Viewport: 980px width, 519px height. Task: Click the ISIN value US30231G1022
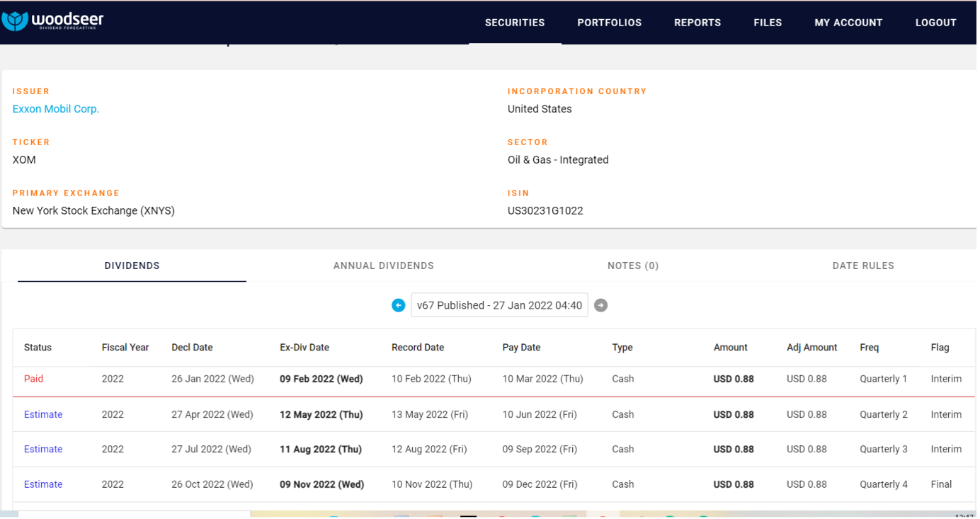545,211
